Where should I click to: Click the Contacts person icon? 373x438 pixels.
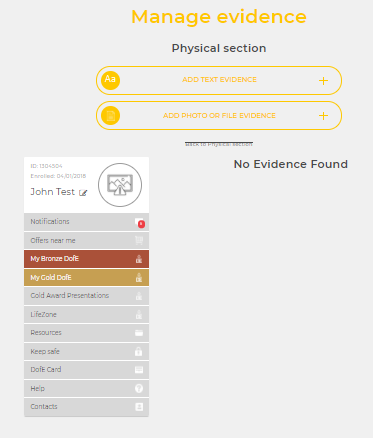(139, 407)
